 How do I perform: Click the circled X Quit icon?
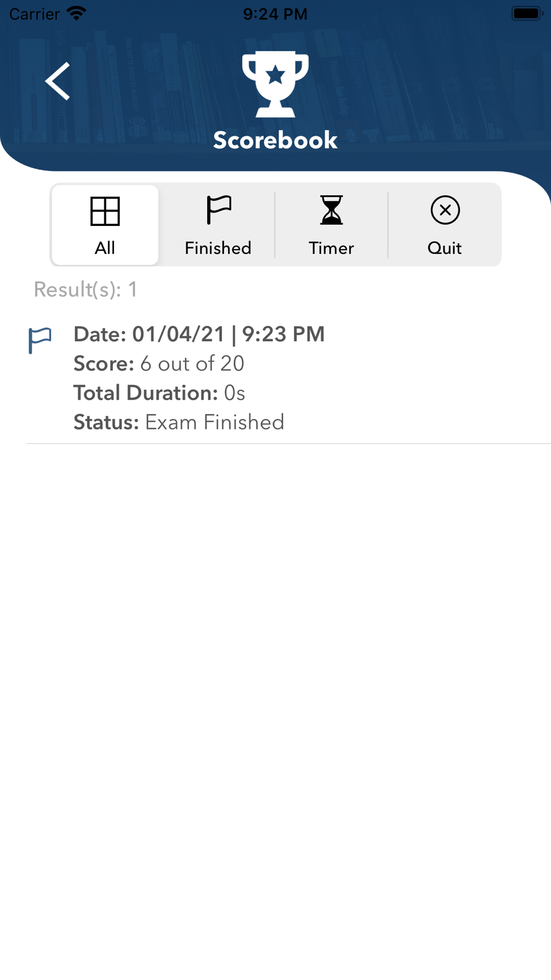pyautogui.click(x=445, y=210)
